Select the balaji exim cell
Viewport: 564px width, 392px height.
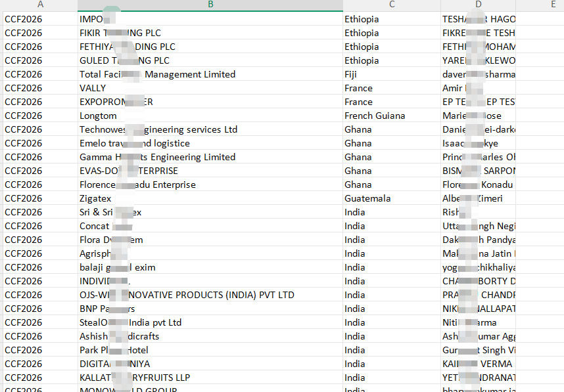(210, 267)
